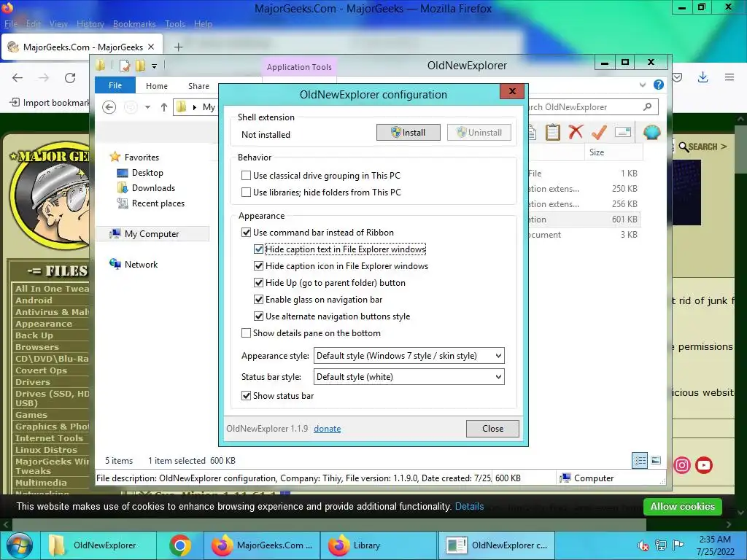
Task: Click the orange checkmark Properties icon
Action: 599,132
